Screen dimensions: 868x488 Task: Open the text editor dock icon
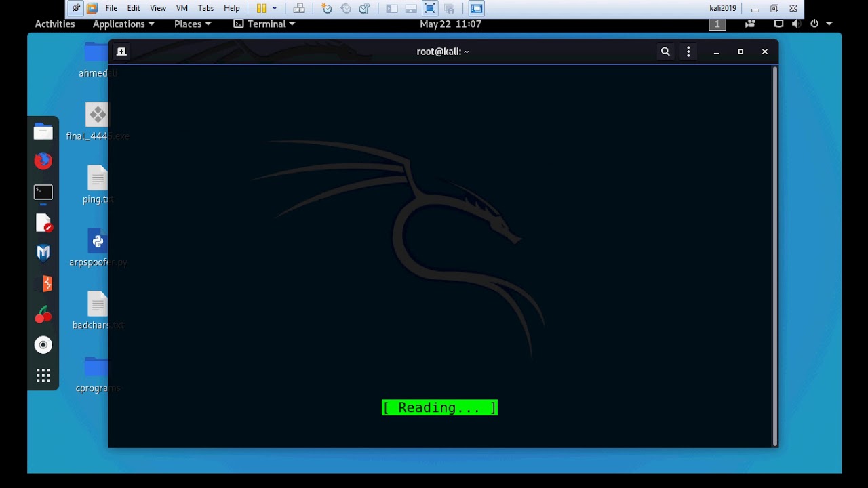coord(43,223)
